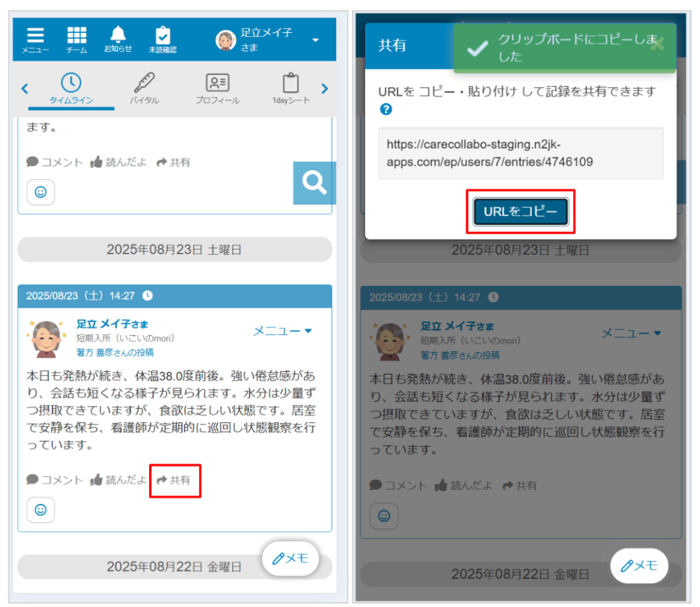Click the 2025年08月23日 土曜日 date header in undimmed timeline
This screenshot has height=607, width=700.
174,249
